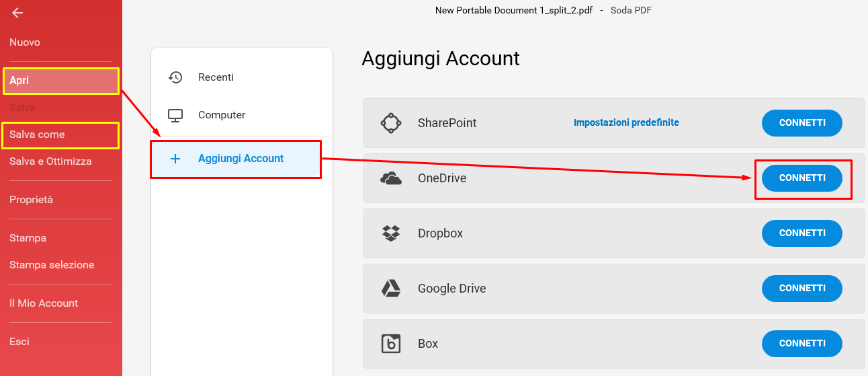This screenshot has width=868, height=376.
Task: Connect the Dropbox account
Action: [x=802, y=233]
